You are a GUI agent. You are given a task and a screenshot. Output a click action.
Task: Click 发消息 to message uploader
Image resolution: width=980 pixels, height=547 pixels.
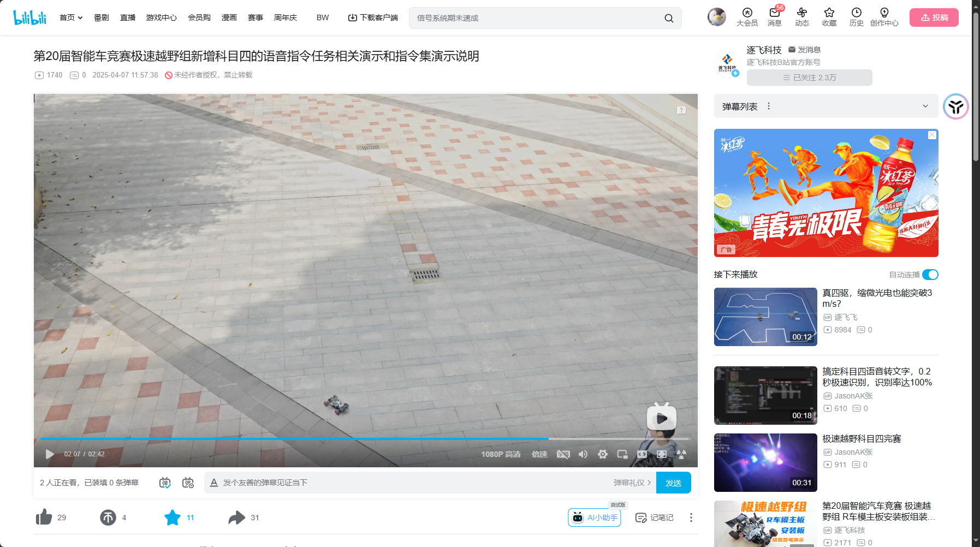click(x=804, y=50)
